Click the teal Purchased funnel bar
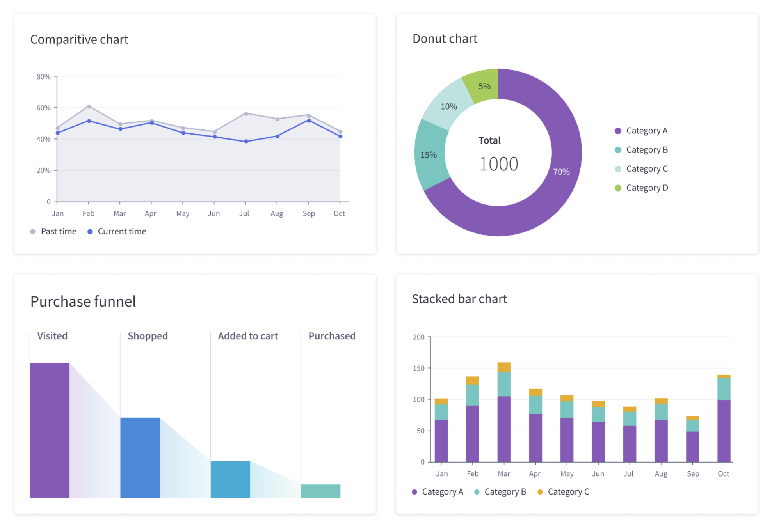The width and height of the screenshot is (772, 532). coord(320,491)
